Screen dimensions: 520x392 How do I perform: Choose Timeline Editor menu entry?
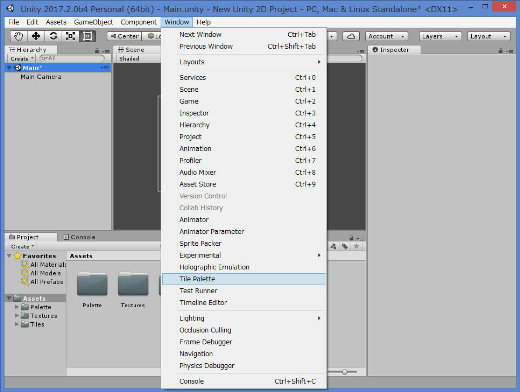(x=244, y=303)
